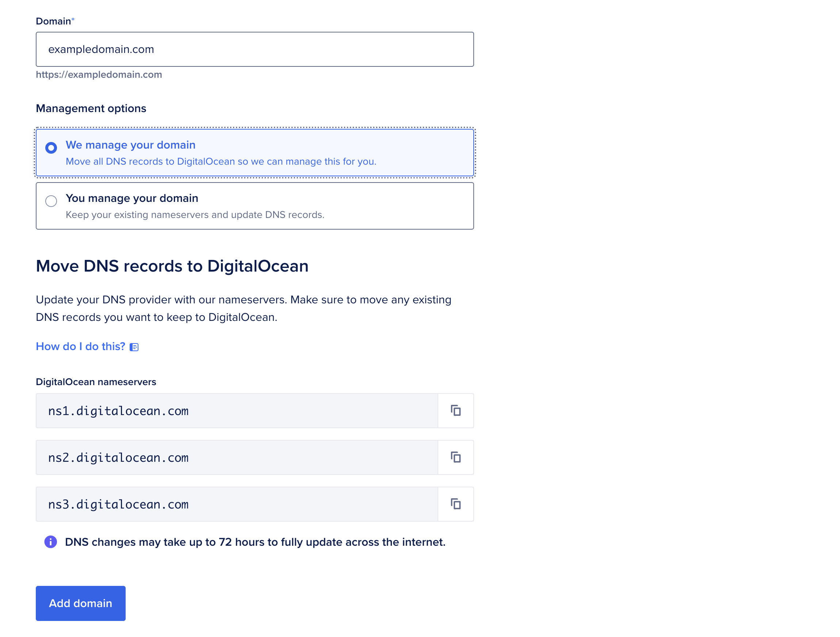Click inside the Domain input field
The height and width of the screenshot is (637, 840).
click(x=255, y=49)
